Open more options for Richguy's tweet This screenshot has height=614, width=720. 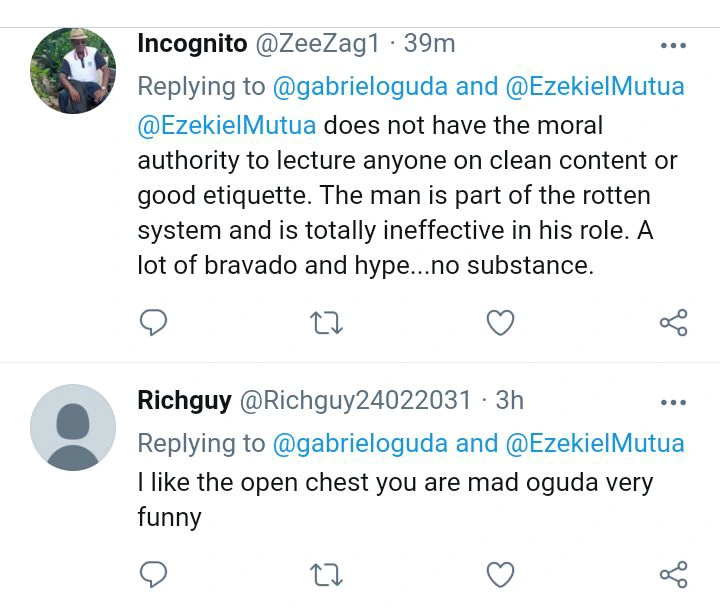674,402
